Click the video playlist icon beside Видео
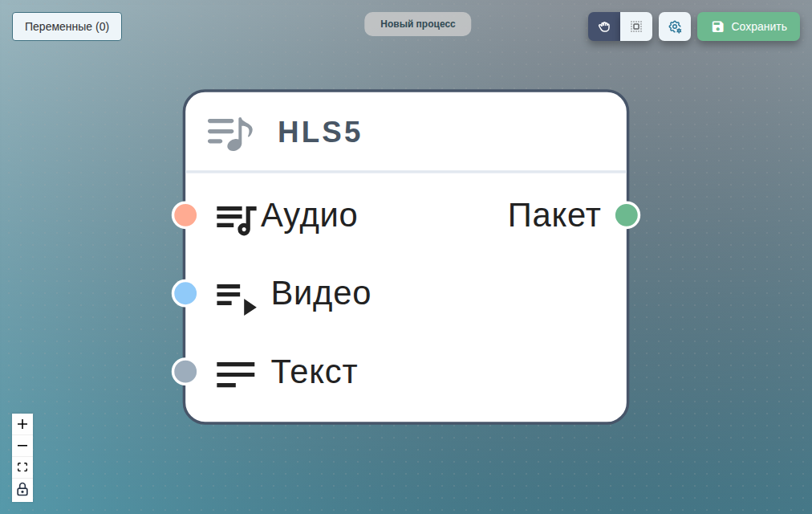Viewport: 812px width, 514px height. click(236, 299)
